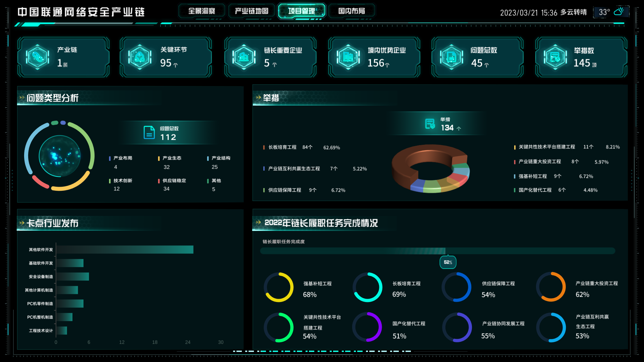Click the 52% progress marker bubble
The width and height of the screenshot is (644, 362).
[448, 262]
